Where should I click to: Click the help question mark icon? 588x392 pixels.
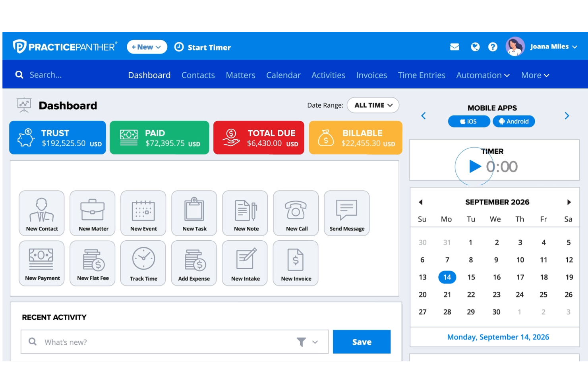click(x=493, y=46)
